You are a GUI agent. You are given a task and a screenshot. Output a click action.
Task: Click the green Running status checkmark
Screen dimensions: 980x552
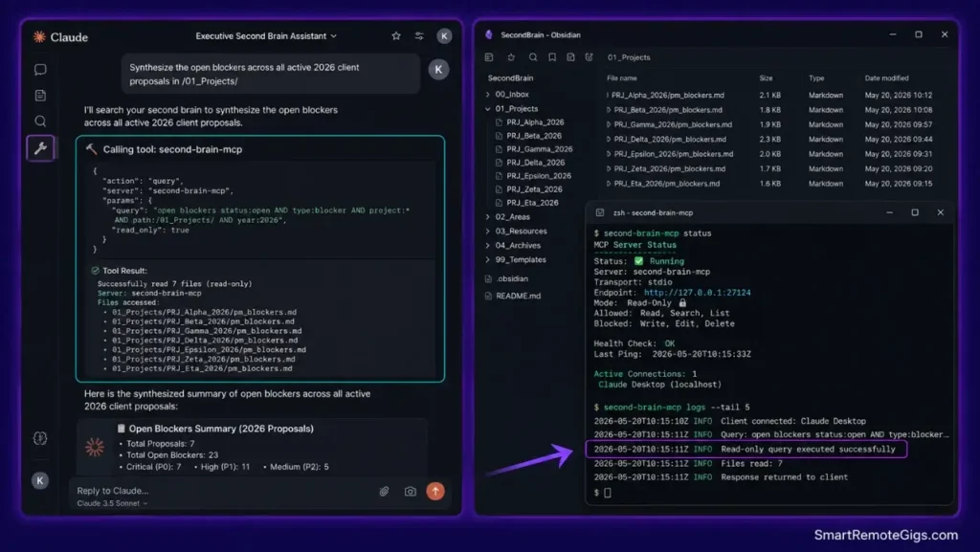coord(638,261)
